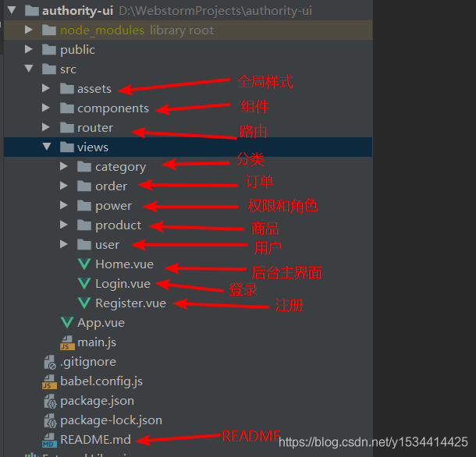Select the product folder name
Viewport: 476px width, 457px height.
118,225
